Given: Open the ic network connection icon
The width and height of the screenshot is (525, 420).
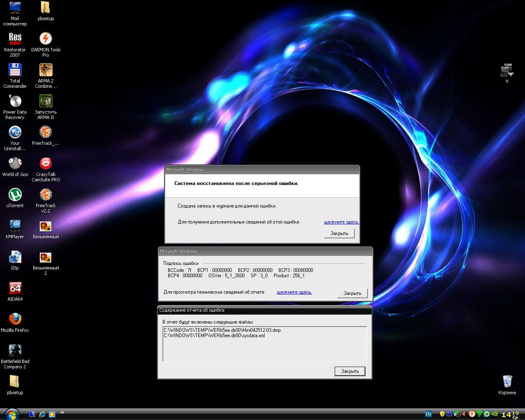Looking at the screenshot, I should point(507,73).
